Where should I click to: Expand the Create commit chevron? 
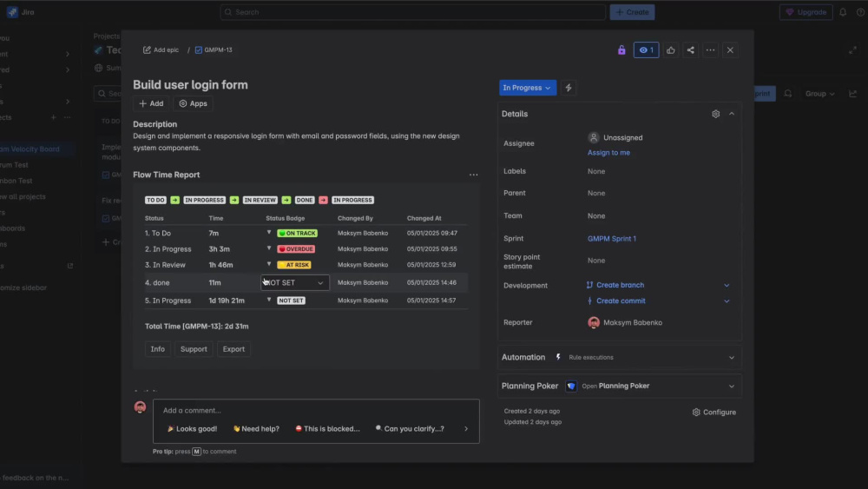[727, 301]
